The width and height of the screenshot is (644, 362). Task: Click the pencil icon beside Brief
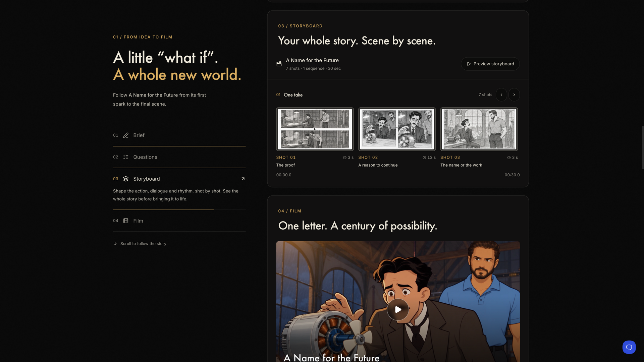[x=126, y=135]
